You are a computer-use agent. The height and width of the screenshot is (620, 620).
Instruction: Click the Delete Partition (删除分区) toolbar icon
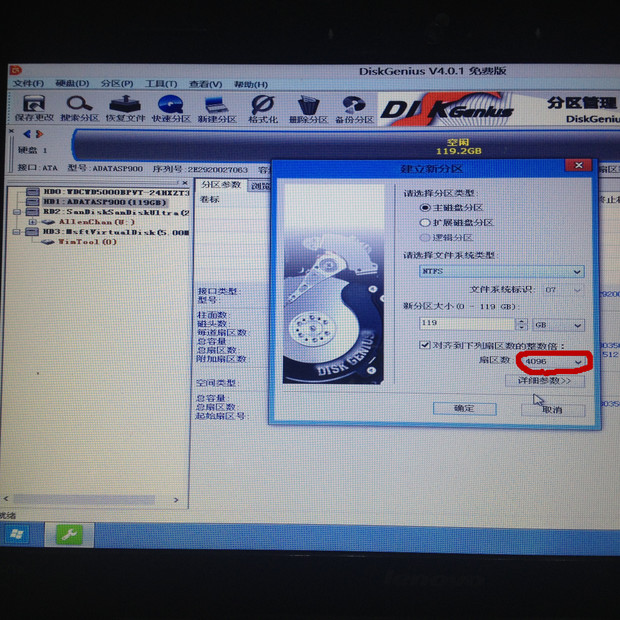[x=308, y=108]
